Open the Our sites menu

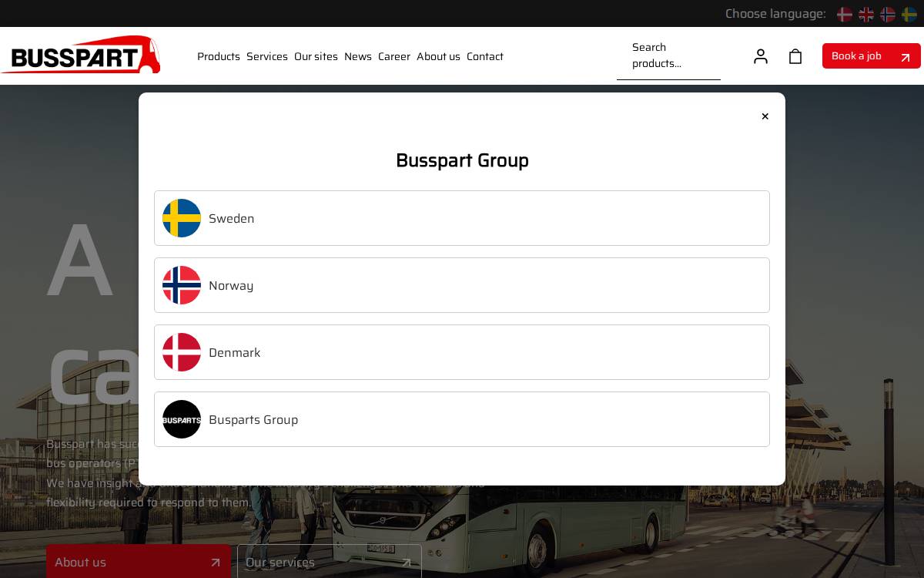[316, 56]
